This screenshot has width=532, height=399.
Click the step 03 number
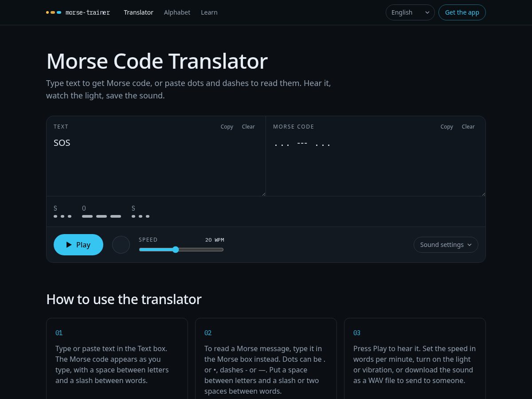tap(357, 333)
